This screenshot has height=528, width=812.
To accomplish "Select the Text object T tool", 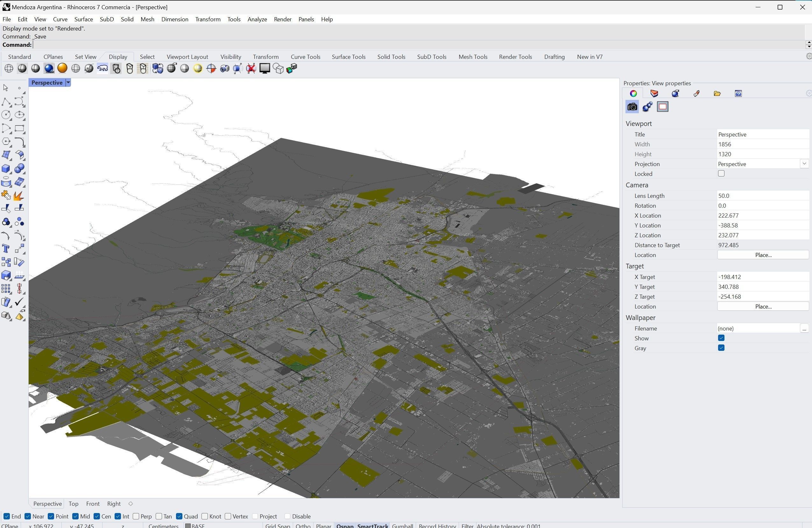I will coord(6,249).
